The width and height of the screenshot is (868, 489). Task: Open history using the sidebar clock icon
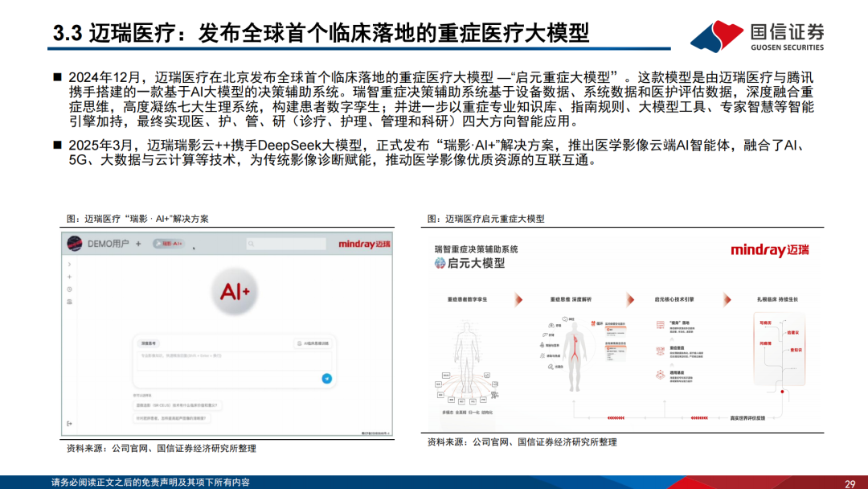69,289
